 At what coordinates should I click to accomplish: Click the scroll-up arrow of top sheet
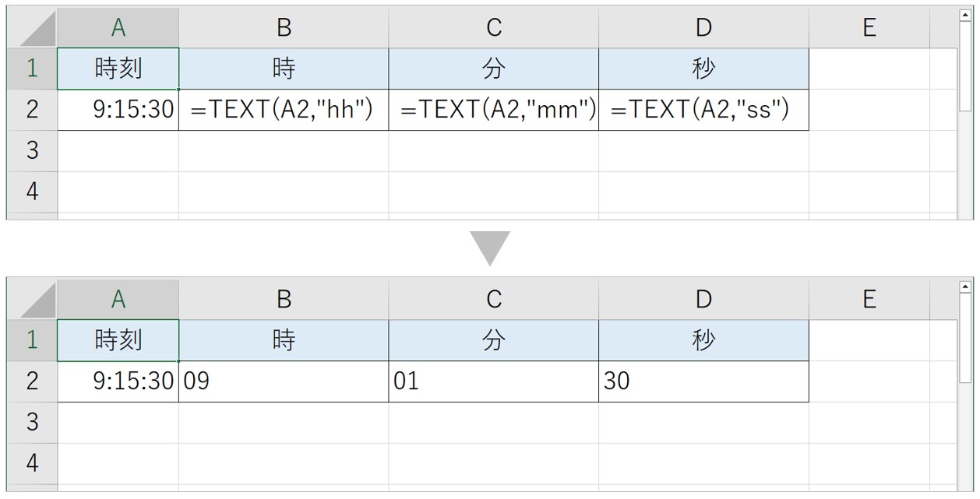coord(966,16)
